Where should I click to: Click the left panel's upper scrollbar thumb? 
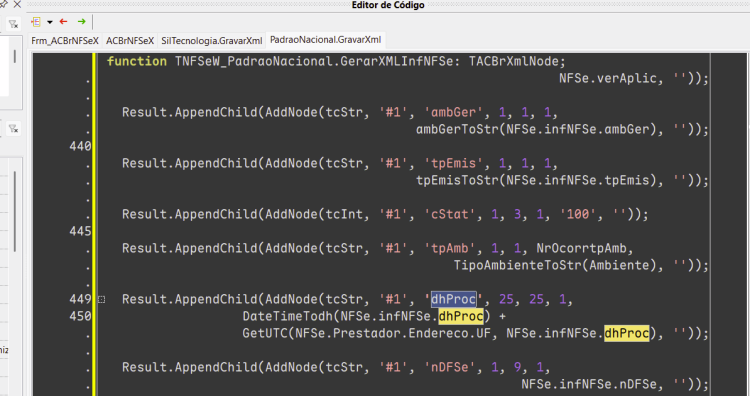click(x=14, y=56)
